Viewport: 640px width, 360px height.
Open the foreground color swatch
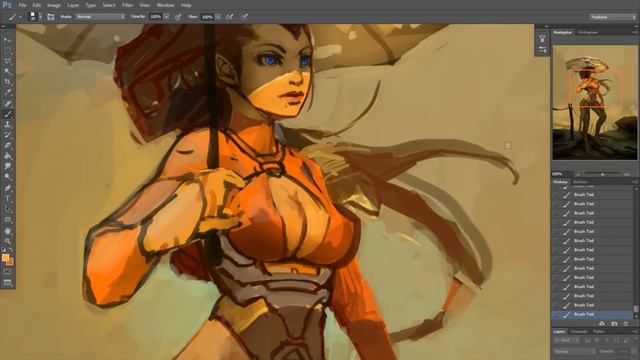tap(5, 258)
